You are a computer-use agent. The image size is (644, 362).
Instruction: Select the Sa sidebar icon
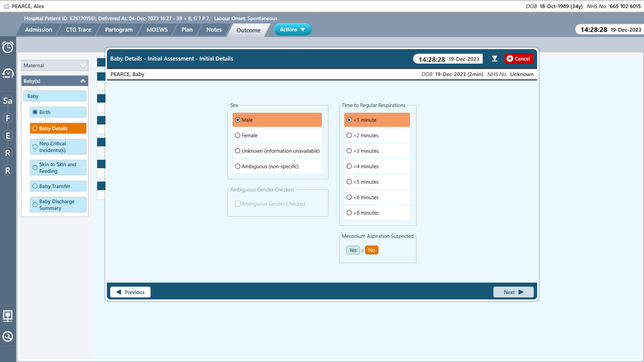pyautogui.click(x=8, y=101)
